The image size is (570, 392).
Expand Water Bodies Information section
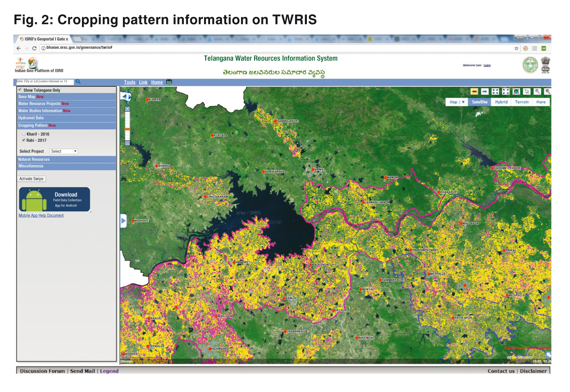point(66,111)
